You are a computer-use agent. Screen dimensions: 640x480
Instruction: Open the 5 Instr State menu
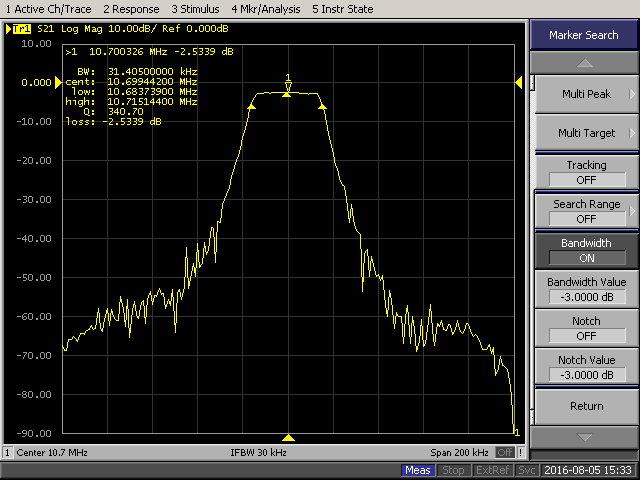pos(342,9)
